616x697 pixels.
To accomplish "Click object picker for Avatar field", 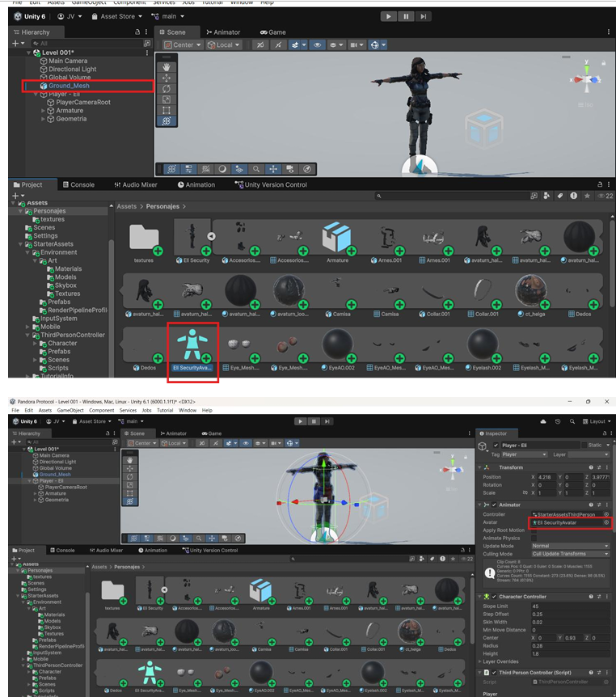I will click(606, 522).
